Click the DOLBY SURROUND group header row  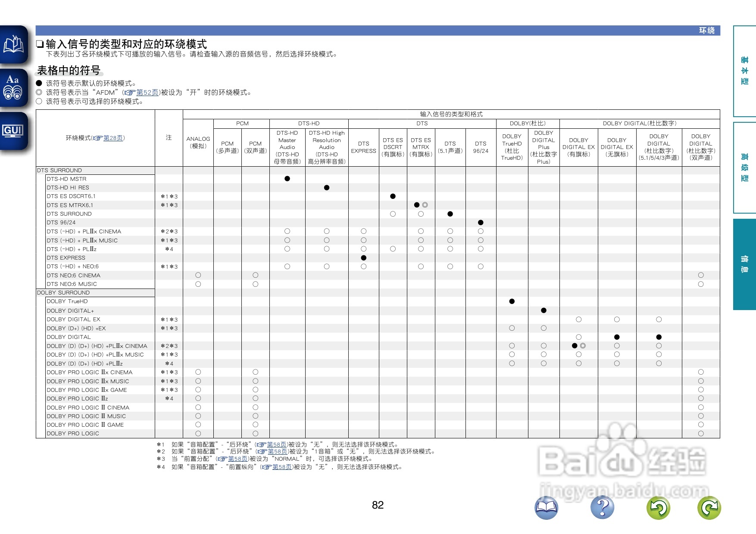[95, 293]
